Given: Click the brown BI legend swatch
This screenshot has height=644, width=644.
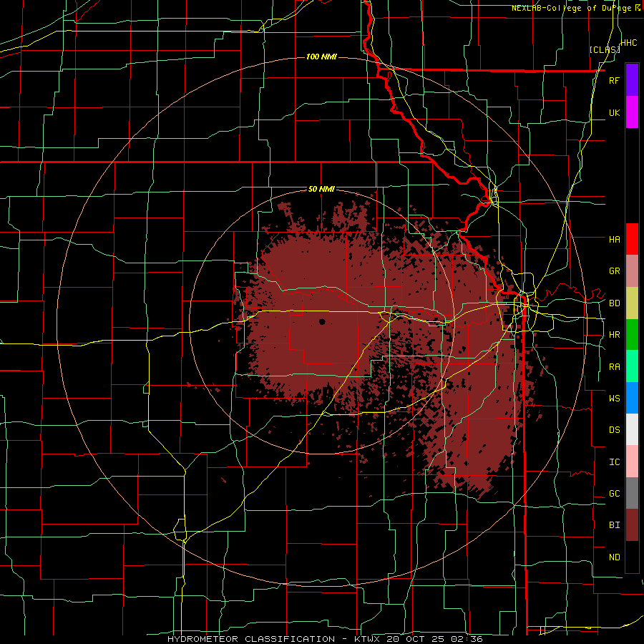Looking at the screenshot, I should tap(632, 525).
